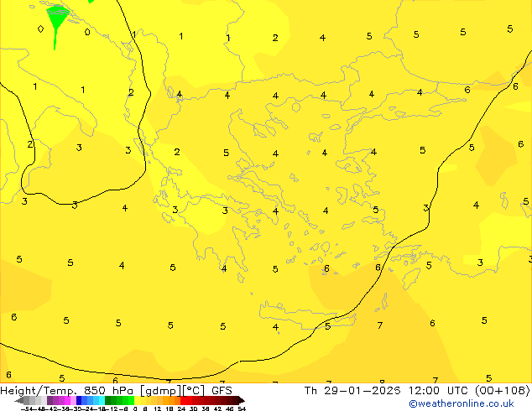Viewport: 532px width, 411px height.
Task: Click the green cold patch on the map
Action: click(57, 18)
